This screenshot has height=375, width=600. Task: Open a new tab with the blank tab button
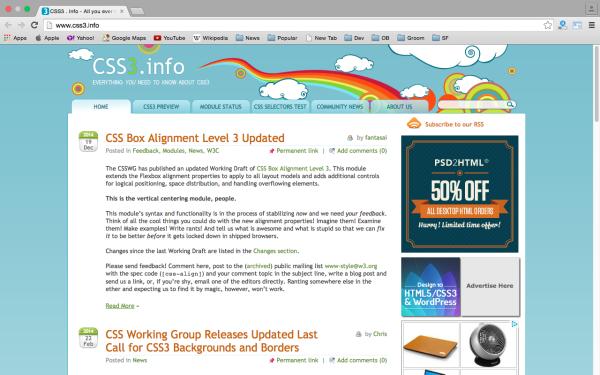click(137, 11)
